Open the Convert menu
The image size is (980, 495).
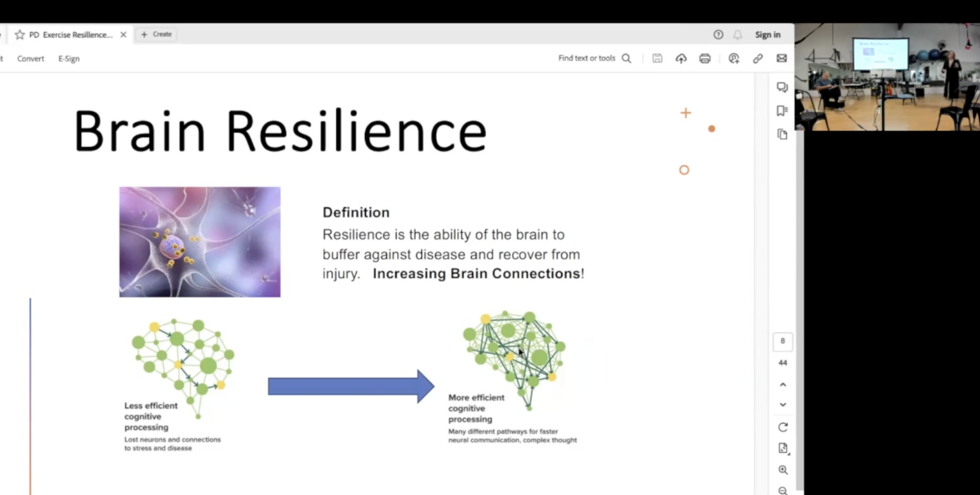coord(31,59)
